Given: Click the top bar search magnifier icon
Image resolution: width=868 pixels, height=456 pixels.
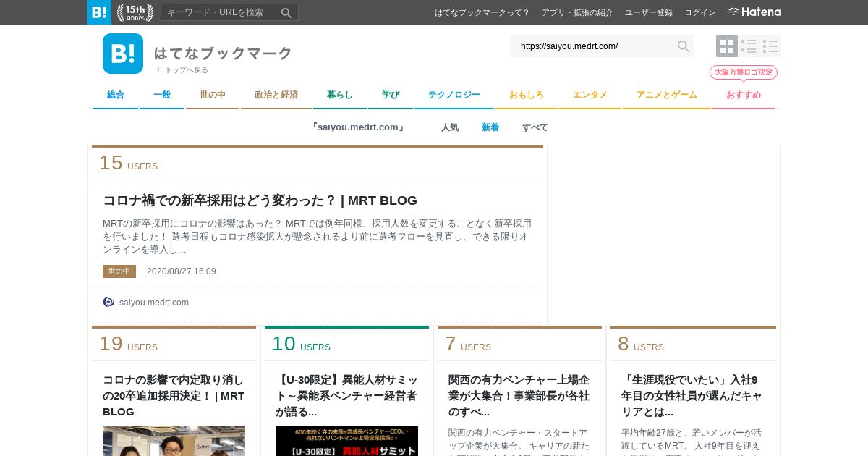Looking at the screenshot, I should click(286, 12).
